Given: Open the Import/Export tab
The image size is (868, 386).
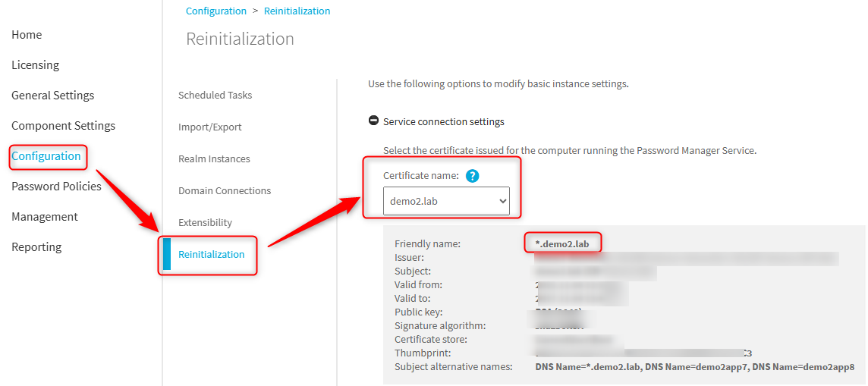Looking at the screenshot, I should pos(210,127).
